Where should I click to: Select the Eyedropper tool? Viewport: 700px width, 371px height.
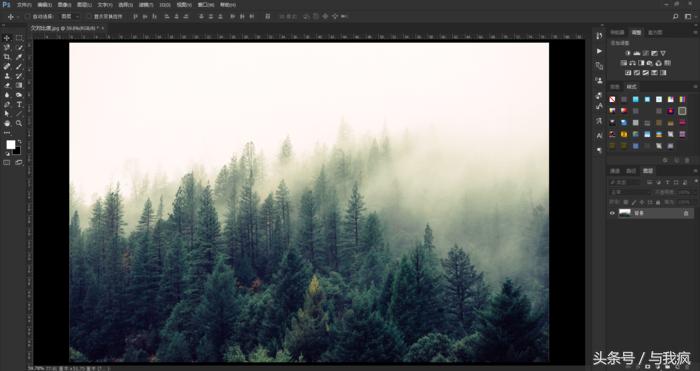(x=19, y=57)
